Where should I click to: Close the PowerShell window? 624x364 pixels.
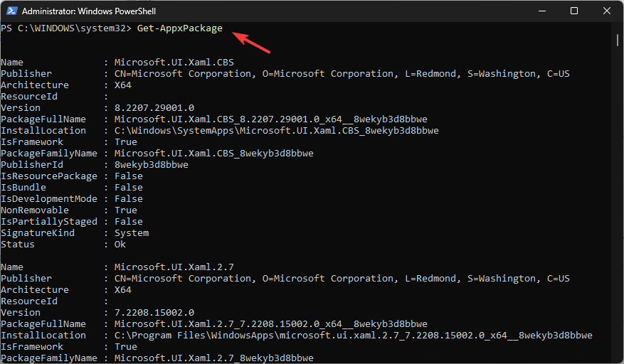[606, 11]
